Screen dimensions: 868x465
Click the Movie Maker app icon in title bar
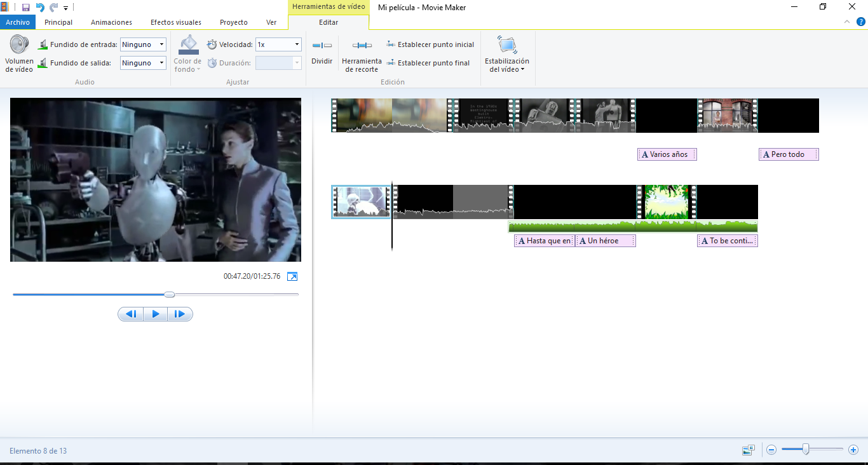6,7
